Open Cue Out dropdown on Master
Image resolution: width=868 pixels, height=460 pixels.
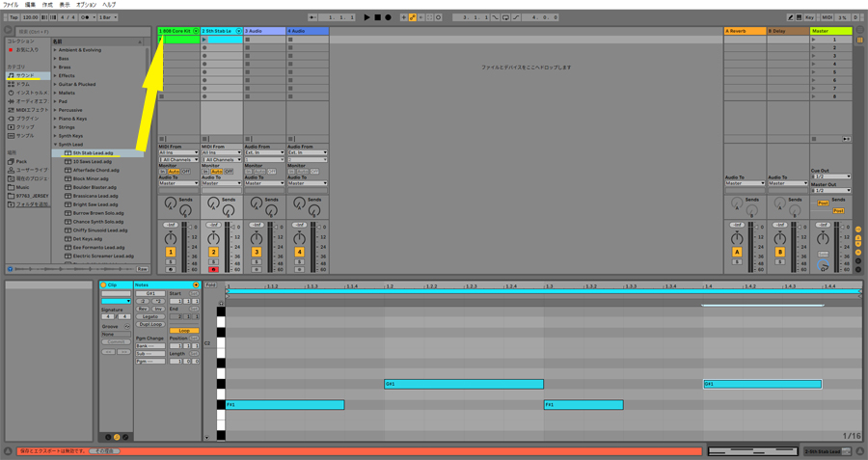[x=831, y=176]
